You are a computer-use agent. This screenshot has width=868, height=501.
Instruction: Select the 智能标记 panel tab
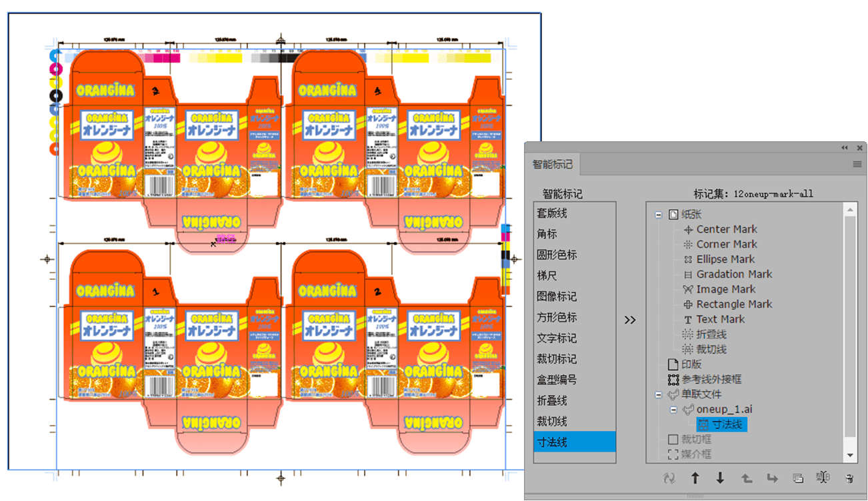click(552, 165)
